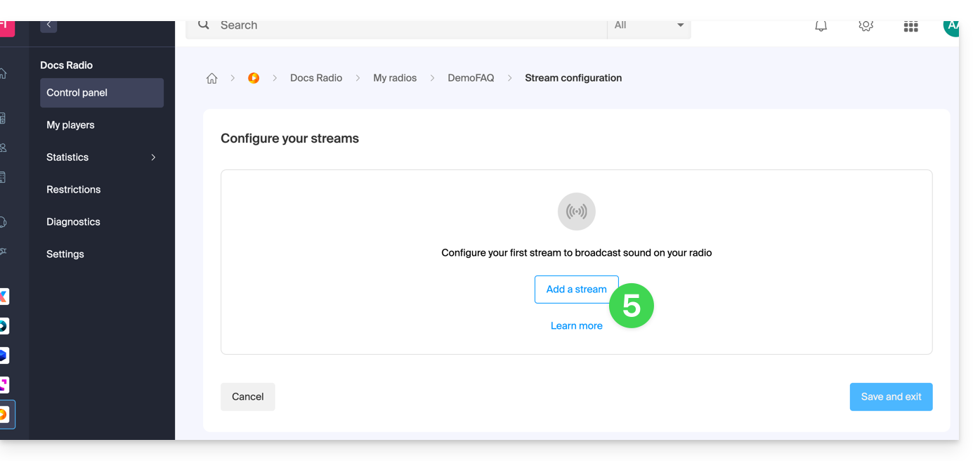Click the home icon in the breadcrumb
Viewport: 980px width, 461px height.
[211, 78]
